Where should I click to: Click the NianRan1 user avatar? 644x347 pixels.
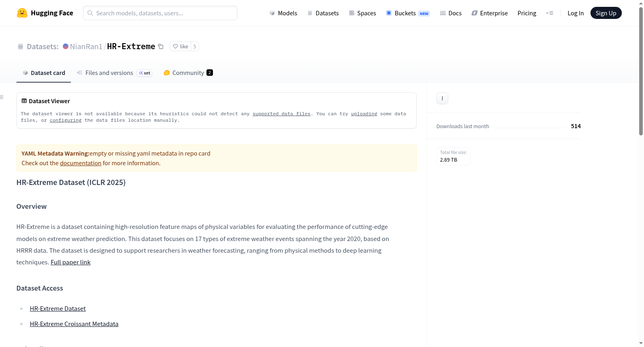[x=66, y=46]
